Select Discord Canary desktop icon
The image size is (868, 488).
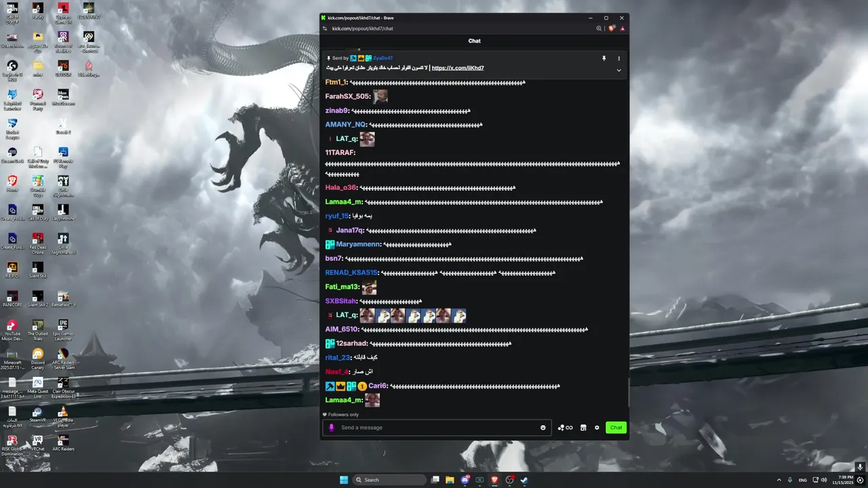point(37,358)
